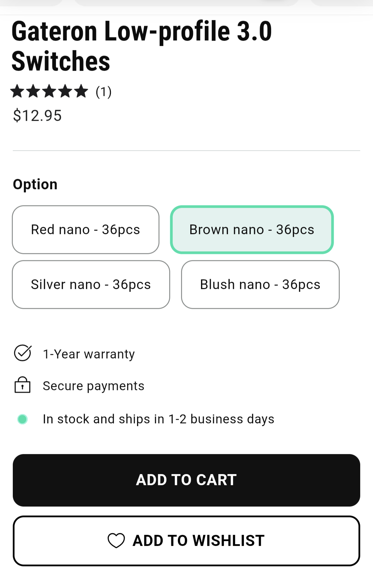
Task: Click the $12.95 price
Action: tap(37, 116)
